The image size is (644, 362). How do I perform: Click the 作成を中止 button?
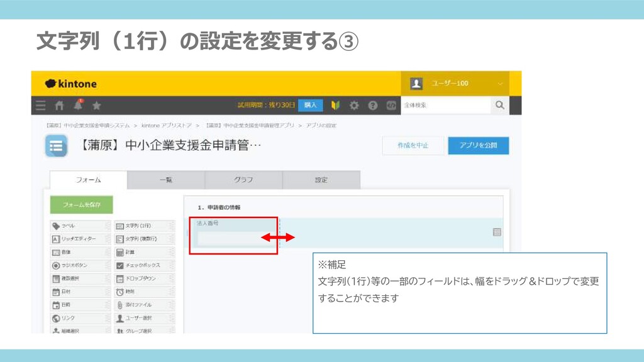click(413, 145)
